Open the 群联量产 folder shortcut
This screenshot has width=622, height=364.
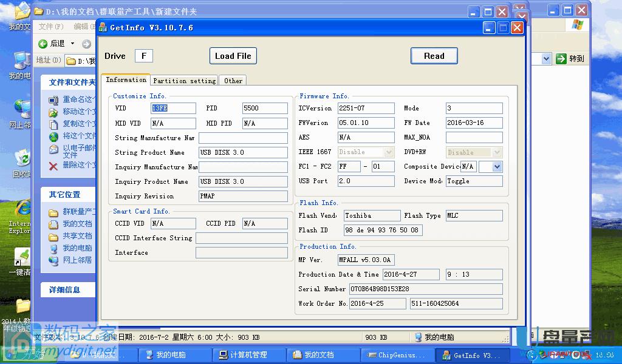[66, 212]
